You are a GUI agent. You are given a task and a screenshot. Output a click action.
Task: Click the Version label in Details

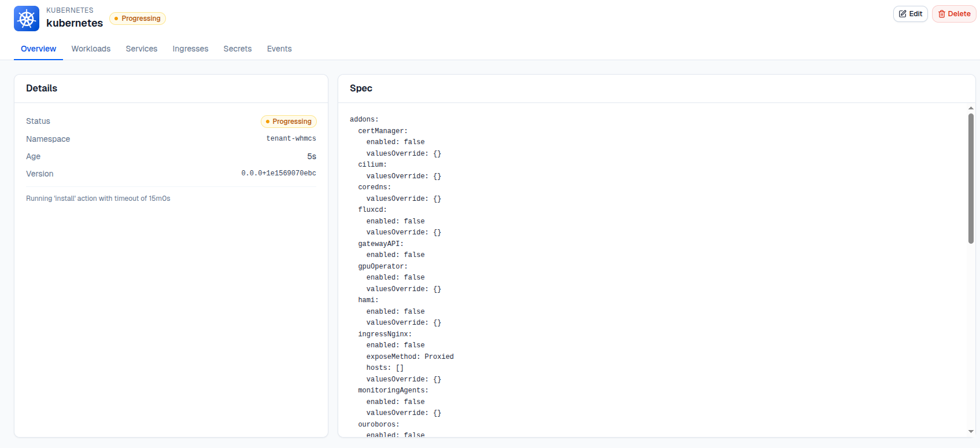40,174
